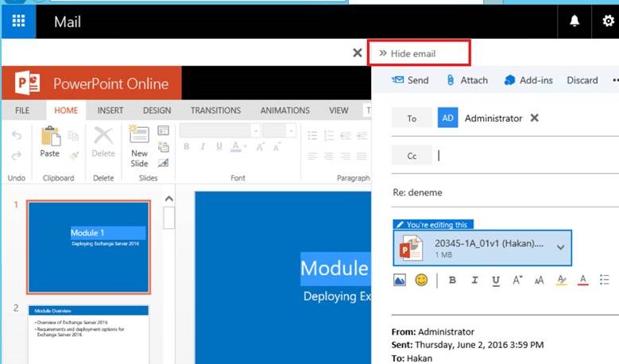Click into the Cc input field
The image size is (619, 364).
point(527,156)
